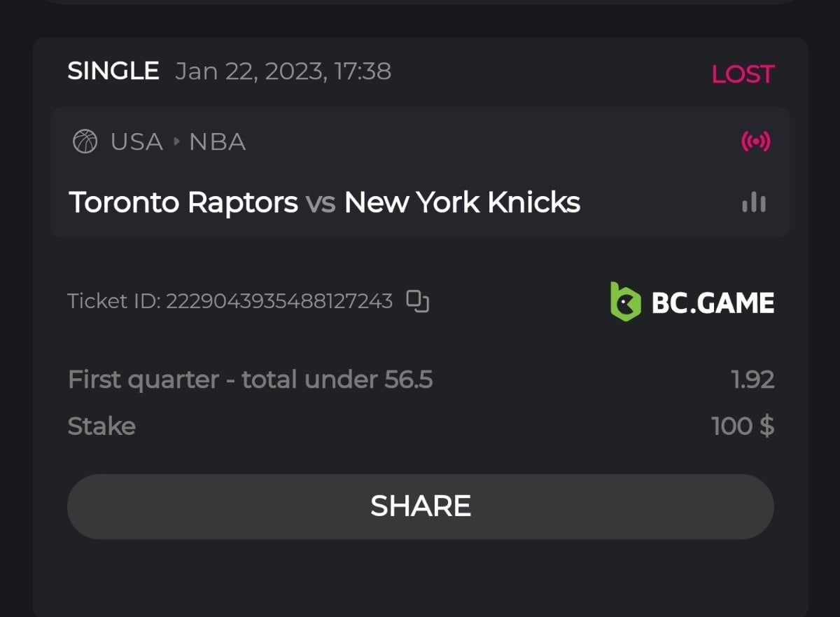Click the LOST status label
Viewport: 840px width, 617px height.
[742, 74]
